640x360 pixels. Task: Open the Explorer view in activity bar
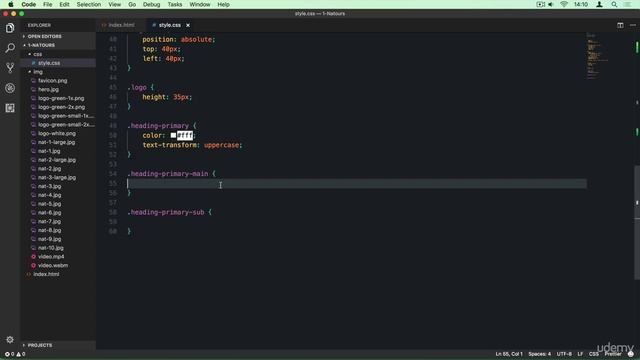[x=10, y=28]
